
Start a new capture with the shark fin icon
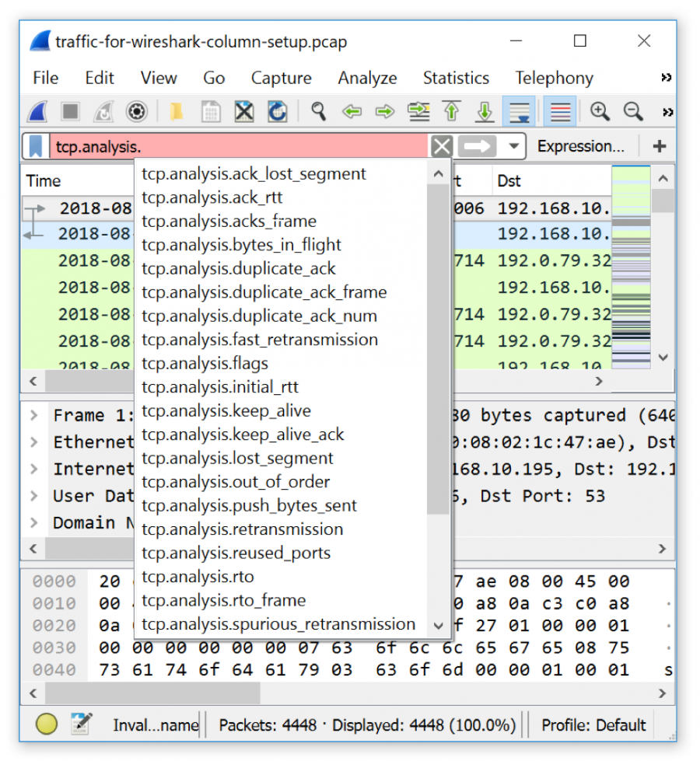coord(37,111)
